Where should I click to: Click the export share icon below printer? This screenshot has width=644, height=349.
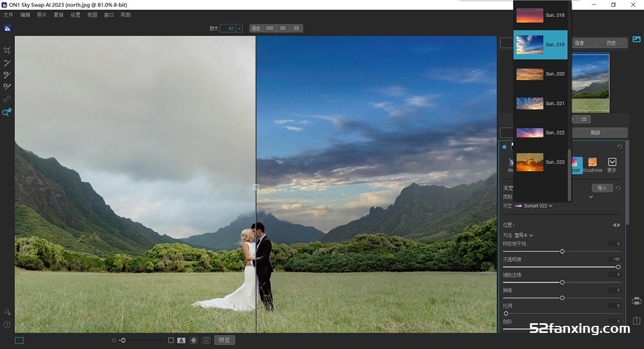coord(636,321)
